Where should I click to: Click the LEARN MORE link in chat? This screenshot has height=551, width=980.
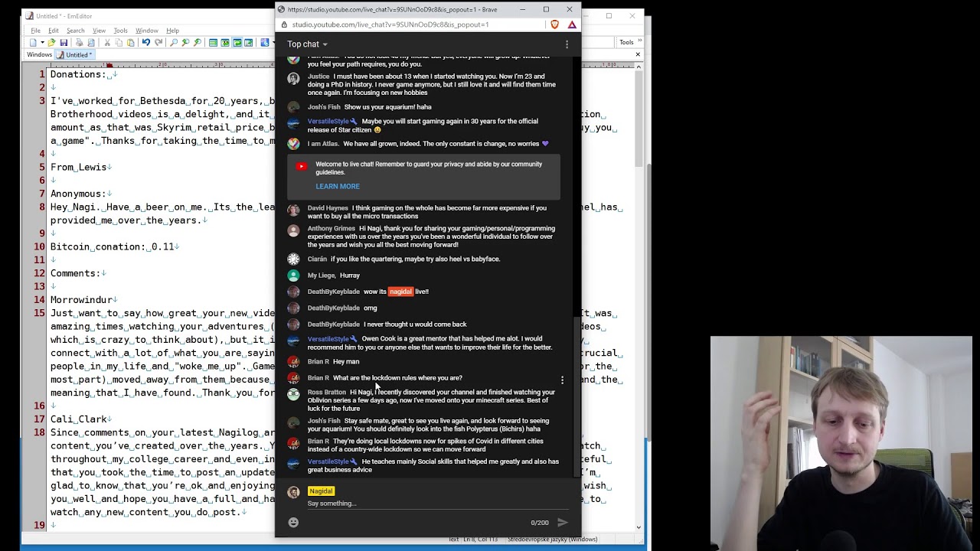(338, 186)
